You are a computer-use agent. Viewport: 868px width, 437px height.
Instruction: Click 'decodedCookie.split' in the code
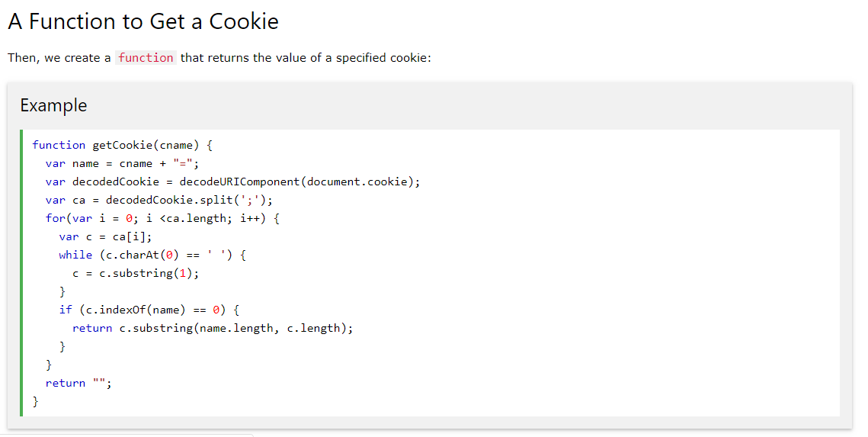(166, 200)
